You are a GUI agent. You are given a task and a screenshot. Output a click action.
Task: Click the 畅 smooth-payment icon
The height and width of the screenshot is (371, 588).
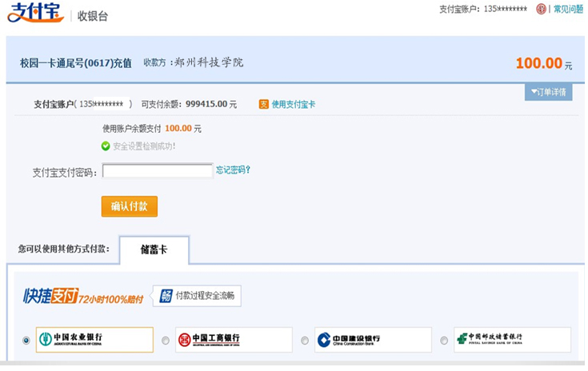click(x=166, y=296)
